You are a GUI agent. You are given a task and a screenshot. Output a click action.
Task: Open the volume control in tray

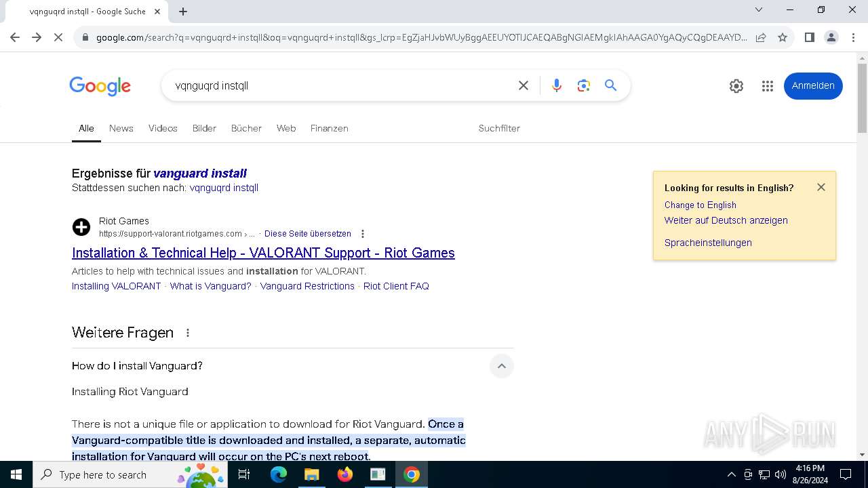coord(781,474)
